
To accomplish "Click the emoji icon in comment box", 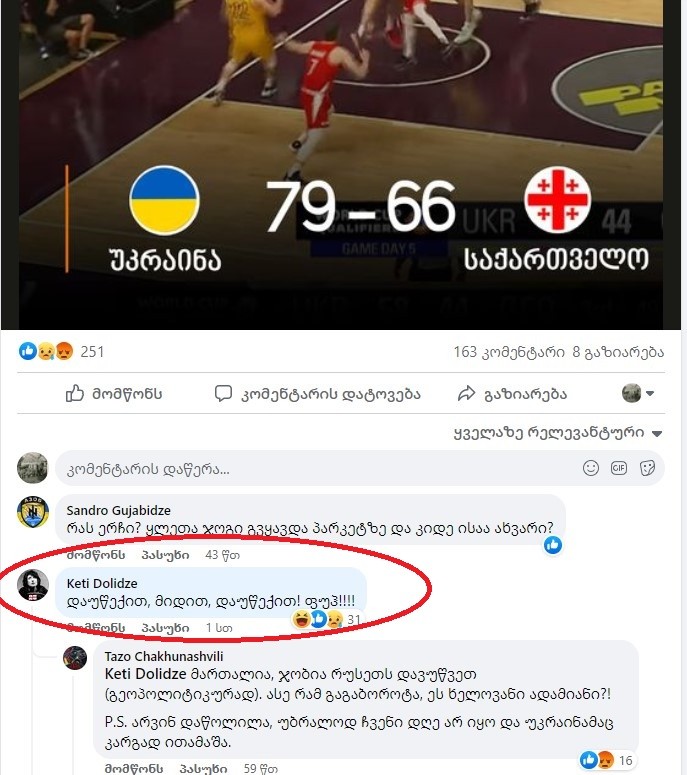I will pyautogui.click(x=591, y=468).
